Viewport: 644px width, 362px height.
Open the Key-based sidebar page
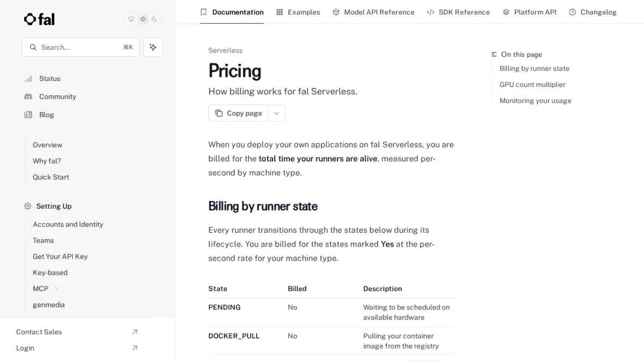coord(50,272)
